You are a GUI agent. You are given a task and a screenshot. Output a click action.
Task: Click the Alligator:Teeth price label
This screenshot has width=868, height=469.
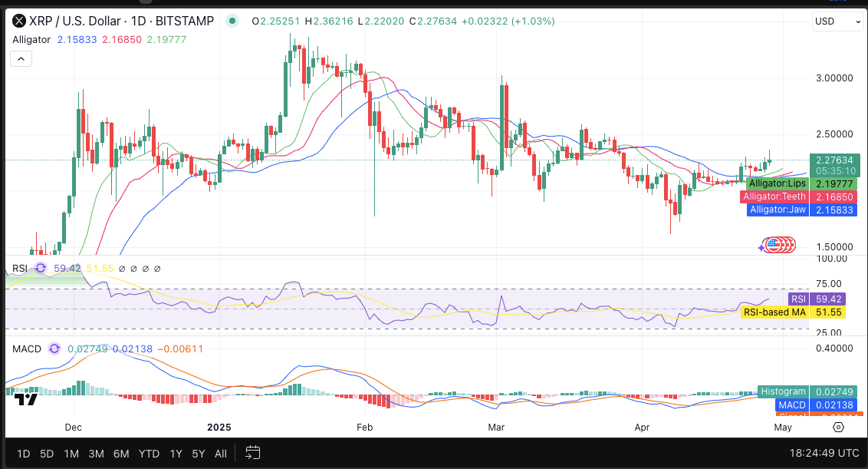click(774, 197)
